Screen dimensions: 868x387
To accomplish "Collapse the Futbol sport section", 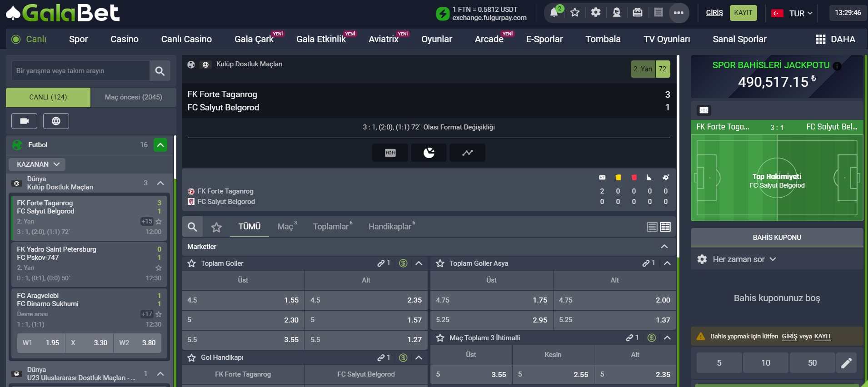I will 160,145.
